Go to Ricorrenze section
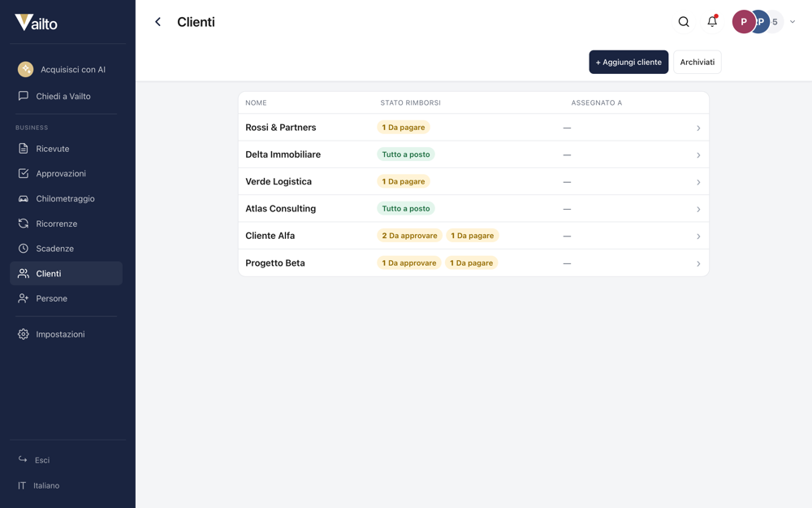This screenshot has height=508, width=812. click(67, 224)
